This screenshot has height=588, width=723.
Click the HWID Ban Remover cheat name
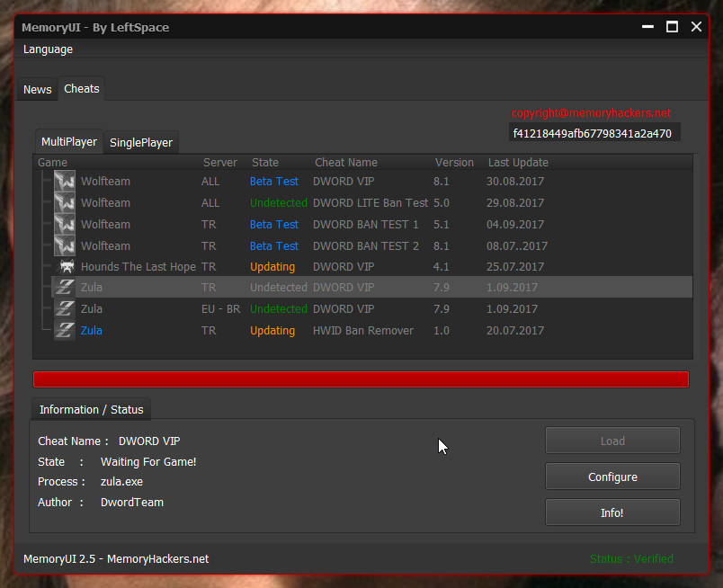tap(363, 330)
